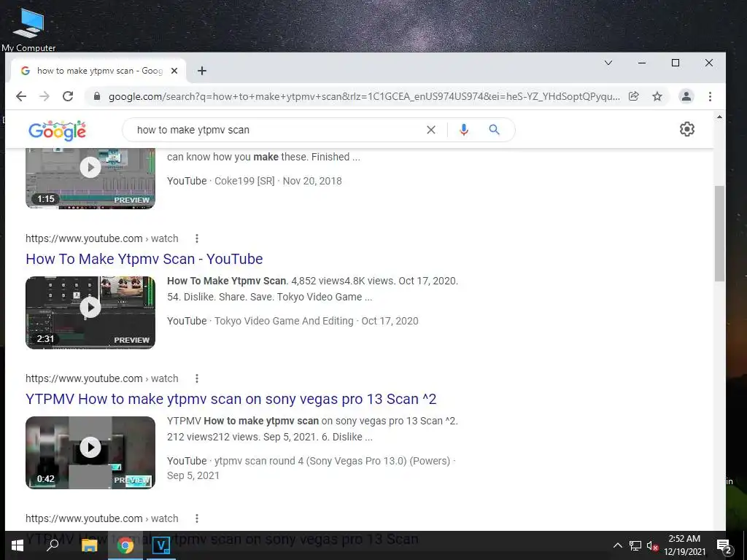Open options menu for last youtube.com result
The width and height of the screenshot is (747, 560).
tap(197, 518)
